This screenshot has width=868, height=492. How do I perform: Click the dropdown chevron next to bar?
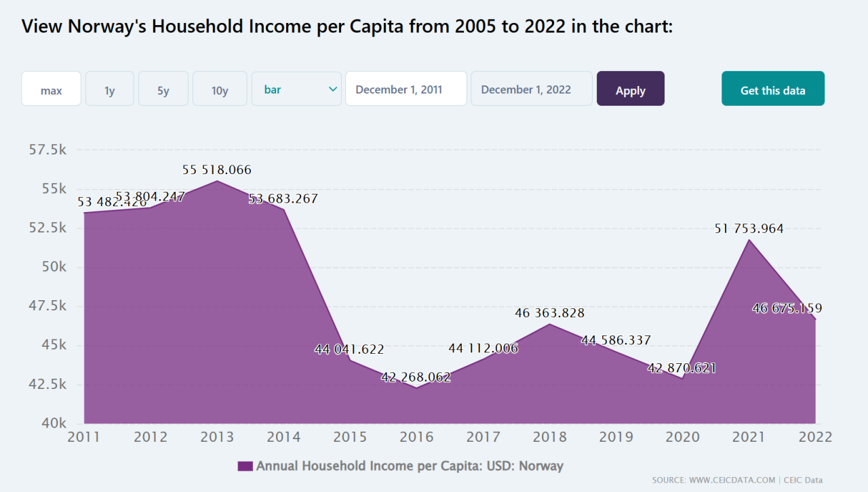pyautogui.click(x=332, y=89)
